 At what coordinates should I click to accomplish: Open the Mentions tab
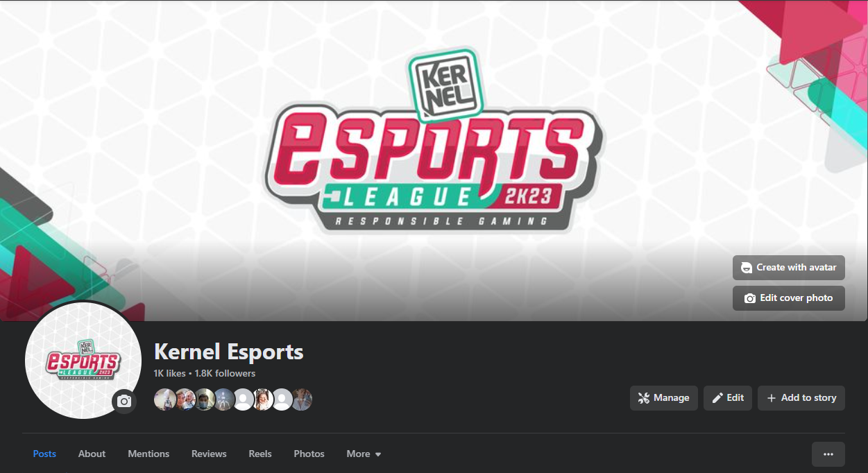pos(148,454)
